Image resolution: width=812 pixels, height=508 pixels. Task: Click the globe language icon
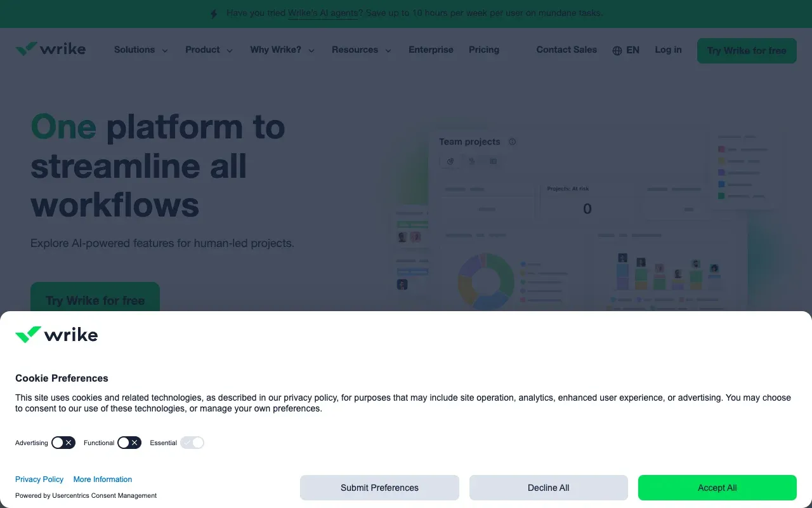[x=617, y=50]
